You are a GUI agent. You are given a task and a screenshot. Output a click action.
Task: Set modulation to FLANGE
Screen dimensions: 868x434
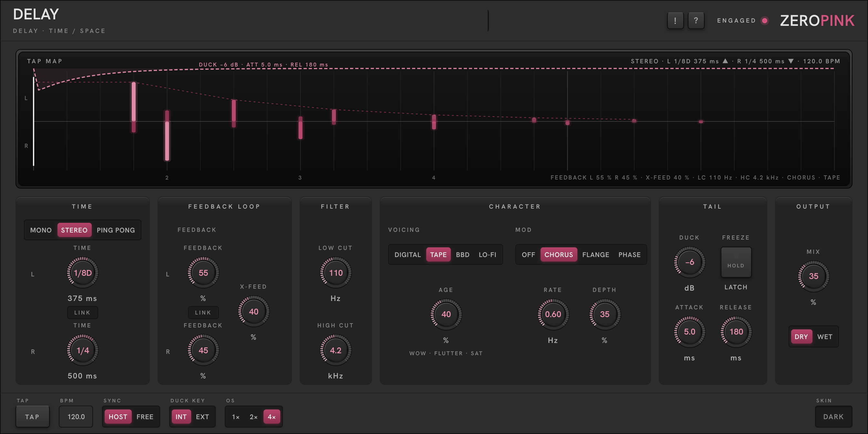(596, 255)
